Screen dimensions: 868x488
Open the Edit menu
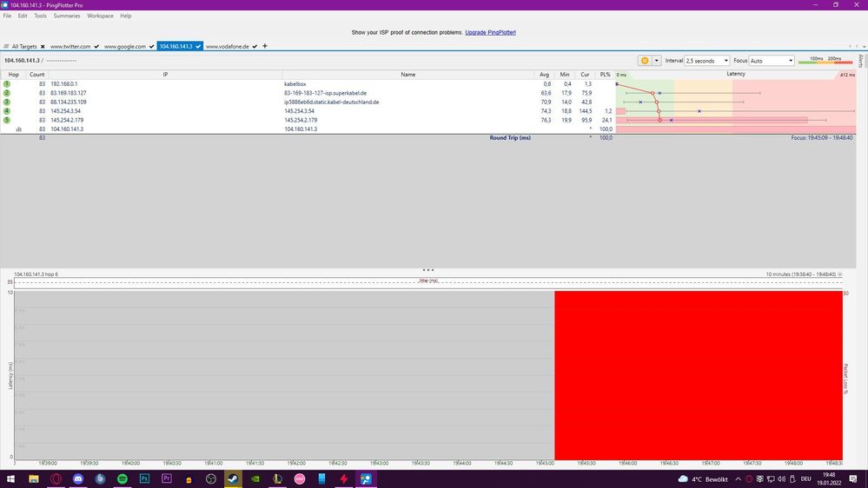pyautogui.click(x=22, y=16)
